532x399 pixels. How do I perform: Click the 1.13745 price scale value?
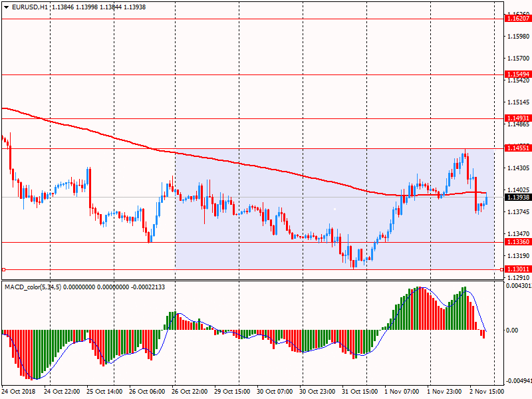(519, 211)
